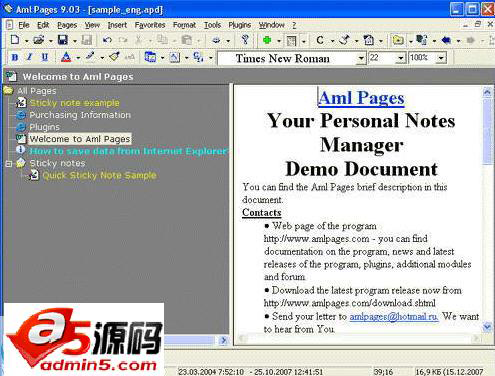Select the highlighter marker icon
This screenshot has height=376, width=495.
click(x=90, y=57)
